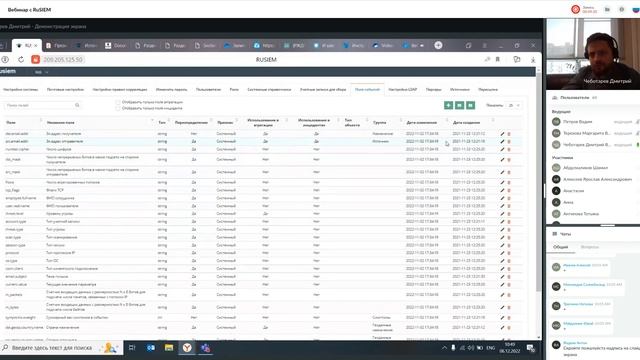
Task: Open the Поля событий tab
Action: 367,89
